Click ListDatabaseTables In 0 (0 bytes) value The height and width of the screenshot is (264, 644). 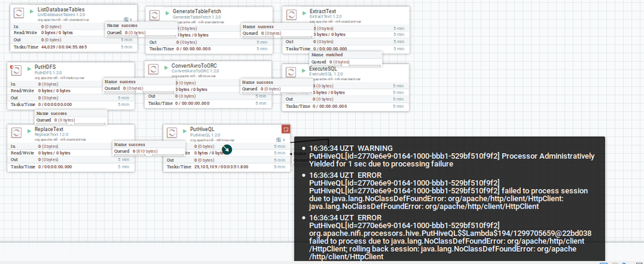click(x=51, y=26)
